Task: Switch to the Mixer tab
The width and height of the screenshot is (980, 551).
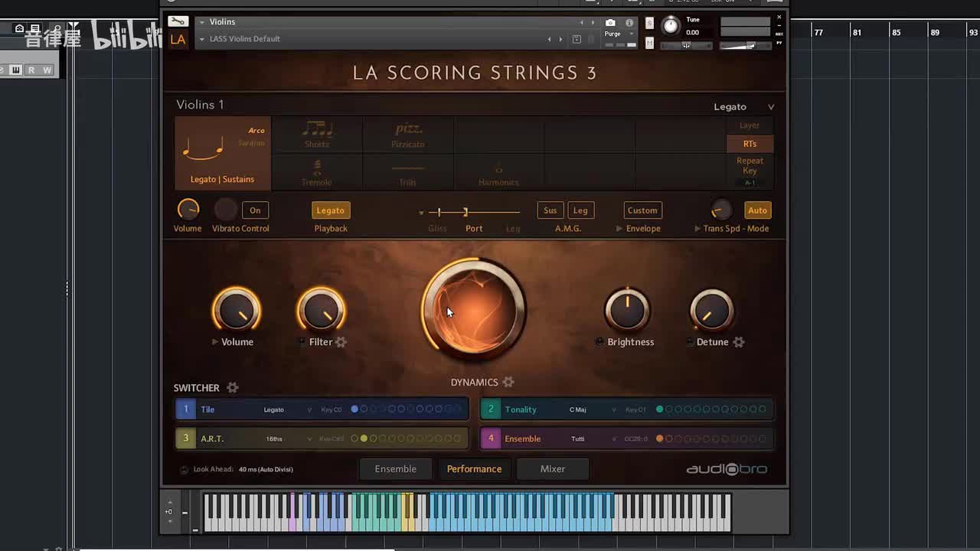Action: 553,469
